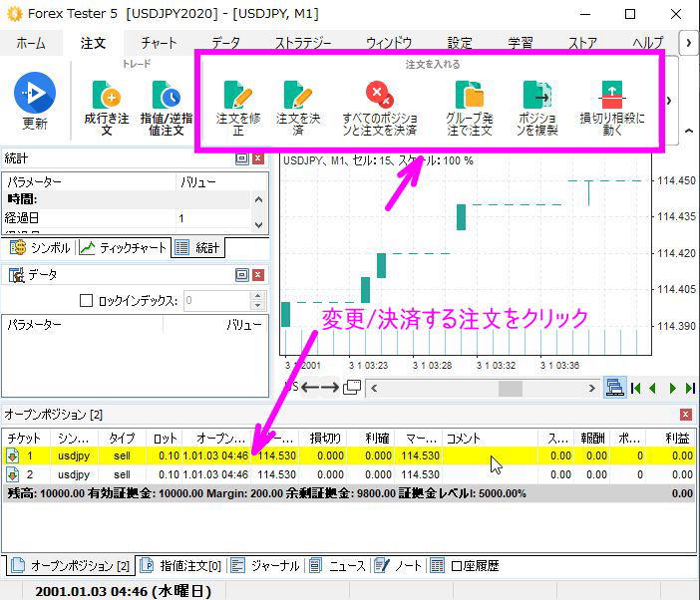The image size is (700, 600).
Task: Expand ribbon tabs overflow chevron
Action: pos(689,43)
